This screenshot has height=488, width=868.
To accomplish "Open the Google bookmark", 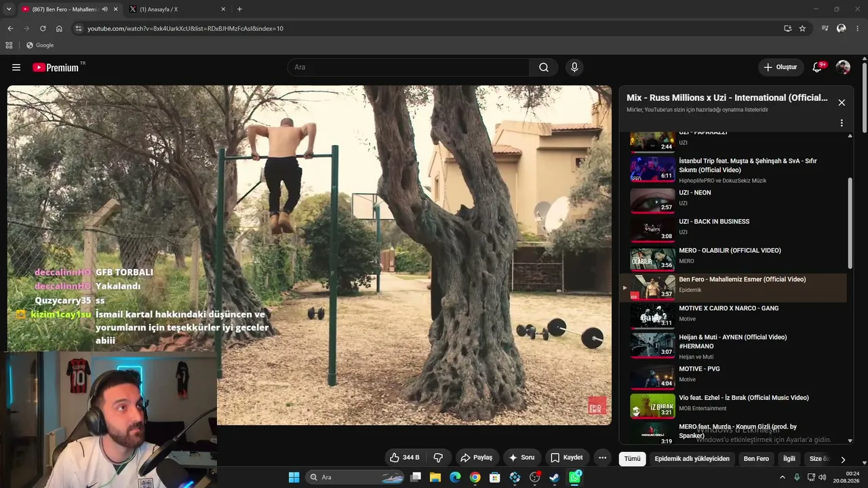I will (40, 45).
